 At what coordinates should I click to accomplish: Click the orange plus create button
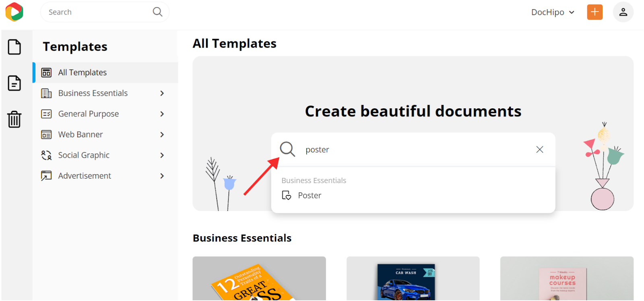[594, 12]
